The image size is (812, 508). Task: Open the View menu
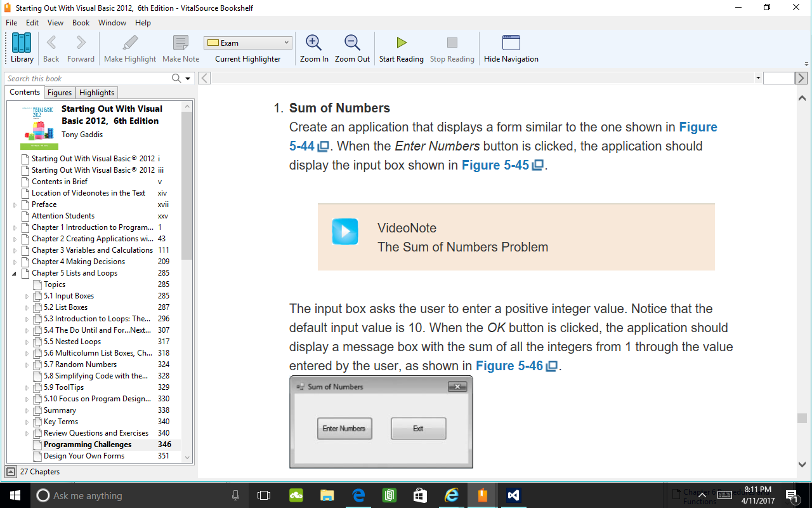pos(56,23)
